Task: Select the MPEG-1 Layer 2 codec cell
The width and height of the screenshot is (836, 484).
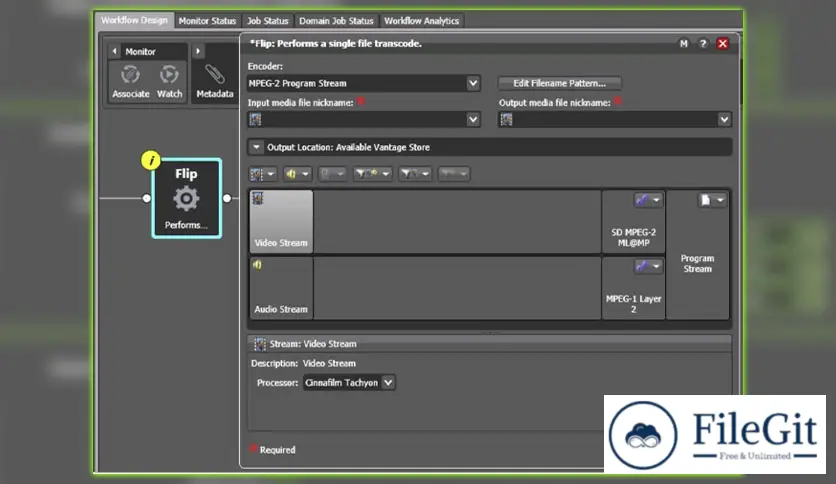Action: click(x=633, y=288)
